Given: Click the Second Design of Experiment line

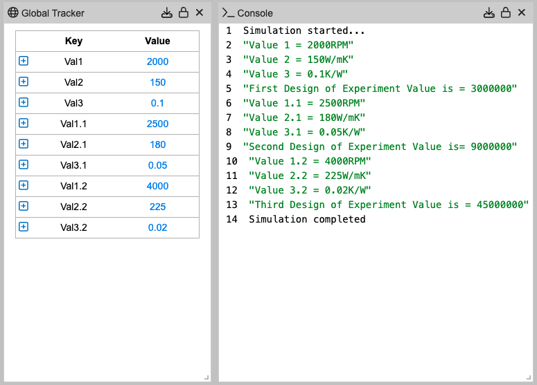Looking at the screenshot, I should pyautogui.click(x=380, y=146).
